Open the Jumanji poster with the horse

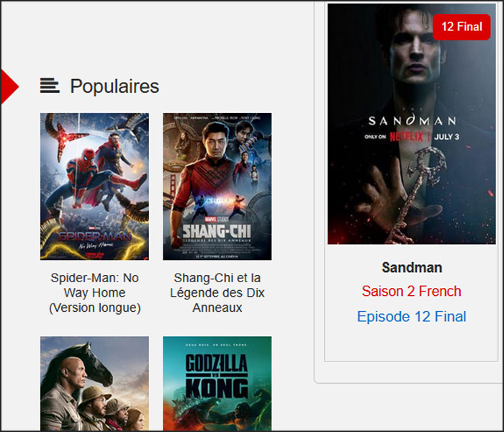94,383
